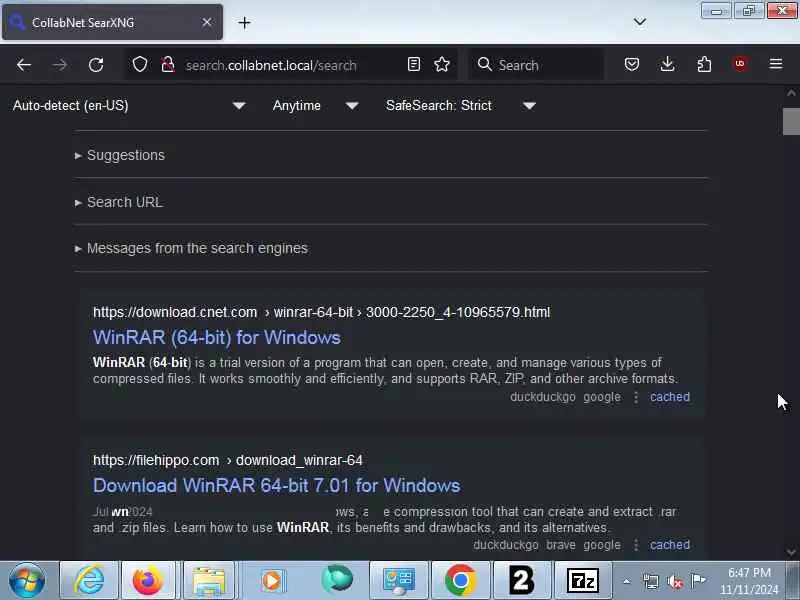Click the download.cnet.com result URL
Viewport: 800px width, 600px height.
pyautogui.click(x=321, y=312)
